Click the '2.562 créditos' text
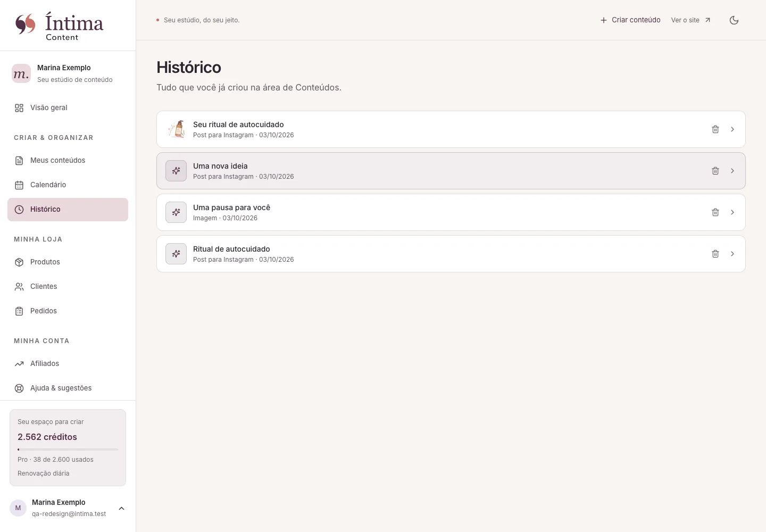766x532 pixels. (47, 437)
